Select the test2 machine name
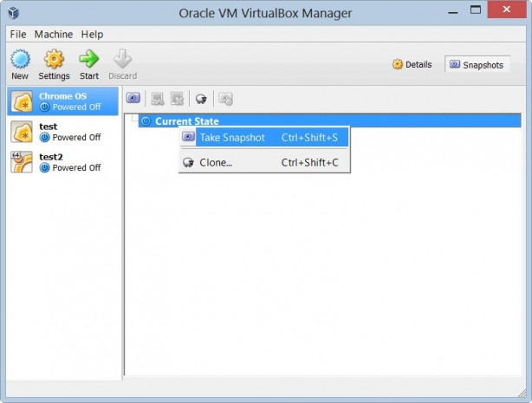Image resolution: width=532 pixels, height=403 pixels. pyautogui.click(x=51, y=157)
